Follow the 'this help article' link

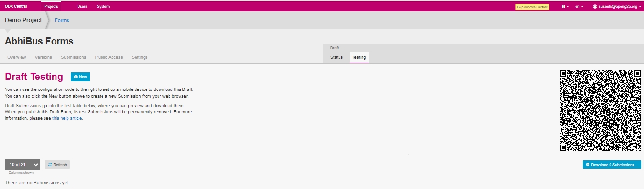[x=68, y=118]
